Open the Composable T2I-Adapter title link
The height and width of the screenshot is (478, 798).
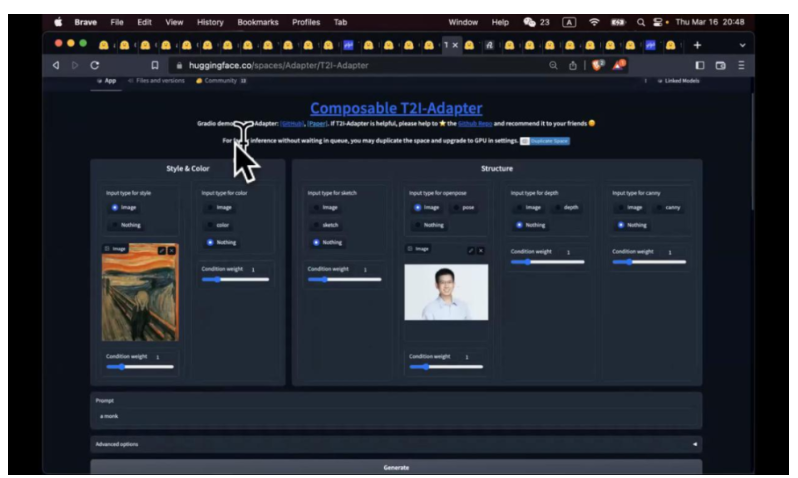click(396, 108)
